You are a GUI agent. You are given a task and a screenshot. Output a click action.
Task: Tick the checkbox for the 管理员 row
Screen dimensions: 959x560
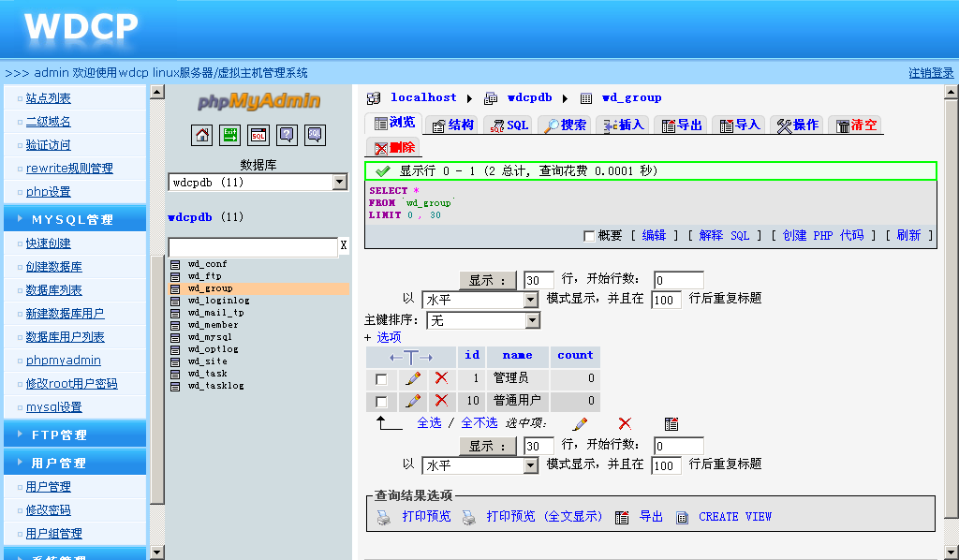click(x=381, y=379)
